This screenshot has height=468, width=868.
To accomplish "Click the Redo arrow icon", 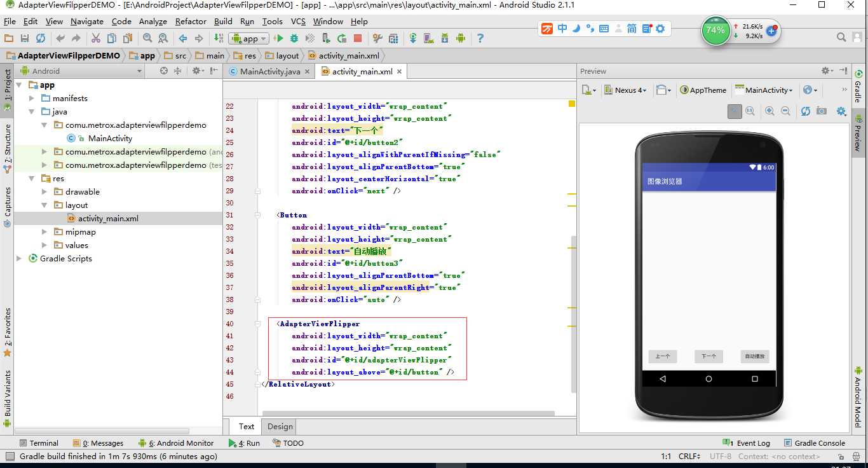I will click(76, 39).
